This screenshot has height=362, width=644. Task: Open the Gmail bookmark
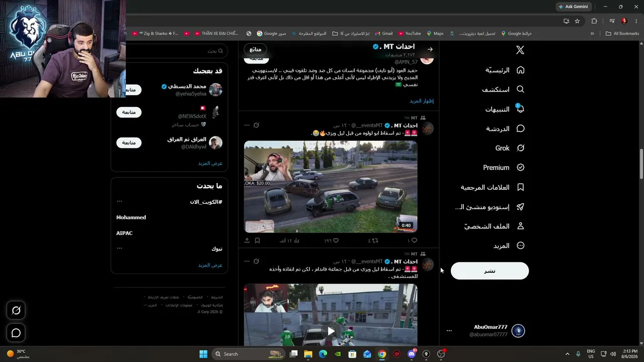tap(383, 34)
